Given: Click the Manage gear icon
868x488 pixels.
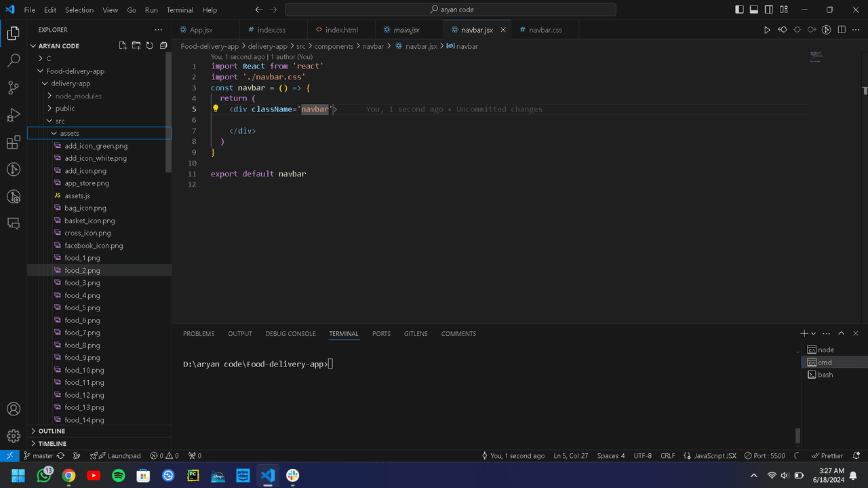Looking at the screenshot, I should coord(13,436).
